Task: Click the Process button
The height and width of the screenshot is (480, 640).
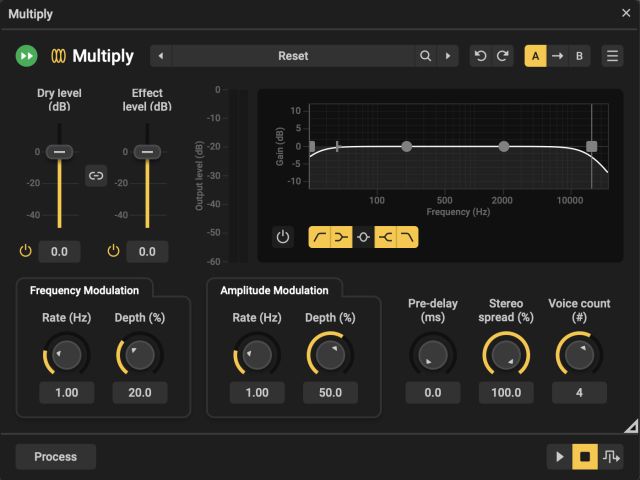Action: [x=56, y=457]
